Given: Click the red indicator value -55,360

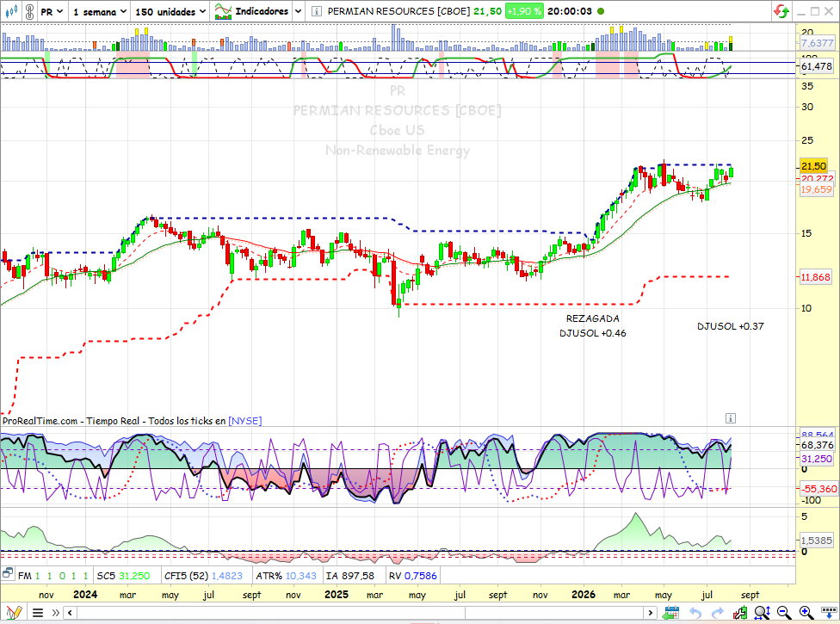Looking at the screenshot, I should (818, 489).
